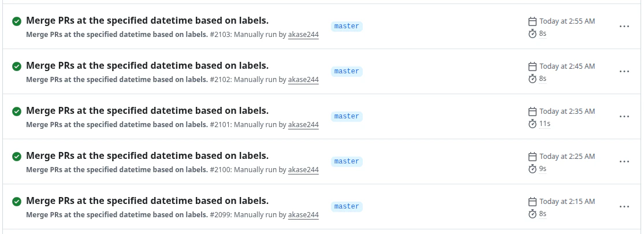Click the master branch badge for run #2100
This screenshot has height=234, width=644.
click(347, 162)
